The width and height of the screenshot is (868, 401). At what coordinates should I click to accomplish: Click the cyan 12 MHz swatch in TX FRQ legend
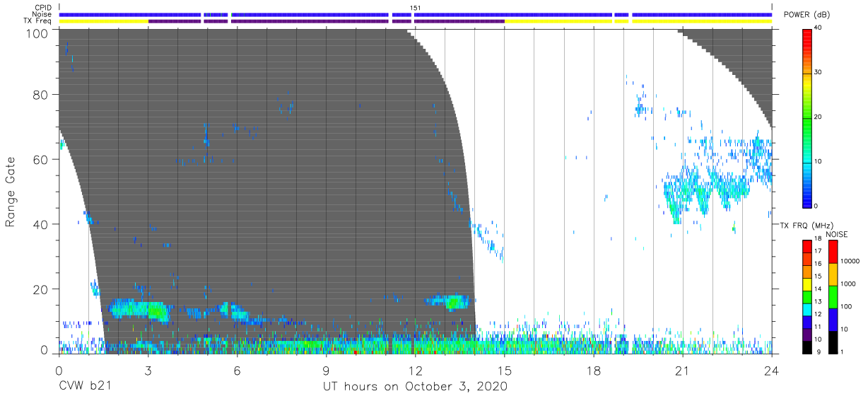click(x=807, y=309)
